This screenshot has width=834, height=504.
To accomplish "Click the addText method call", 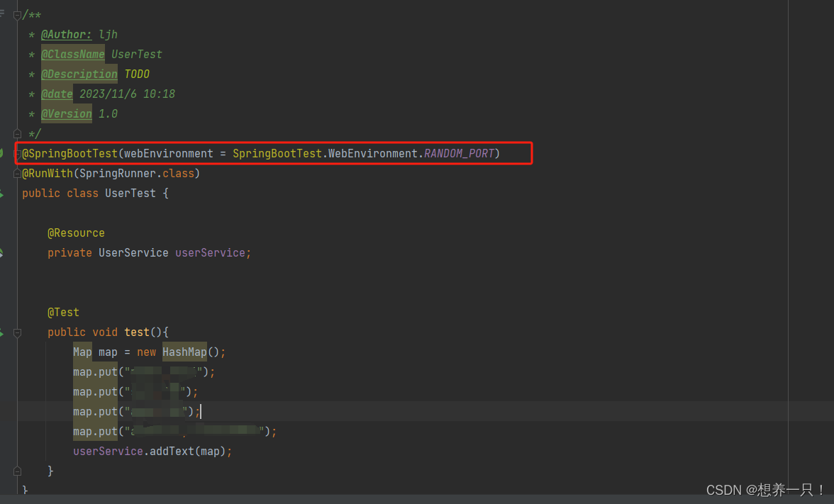I will 172,452.
